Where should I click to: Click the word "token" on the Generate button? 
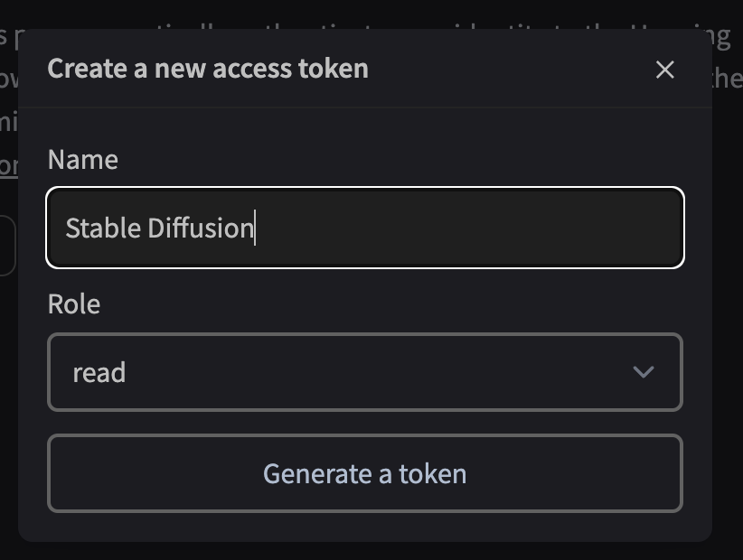pyautogui.click(x=433, y=474)
